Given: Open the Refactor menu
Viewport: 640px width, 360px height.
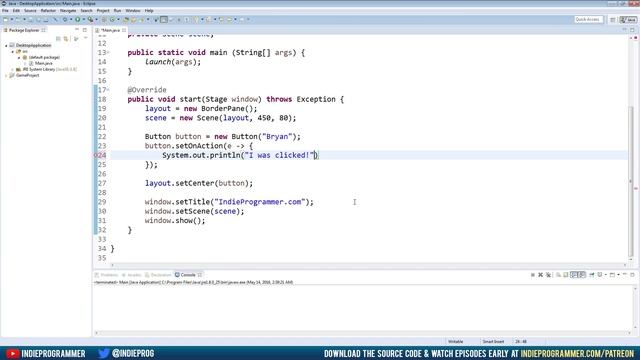Looking at the screenshot, I should tap(48, 11).
